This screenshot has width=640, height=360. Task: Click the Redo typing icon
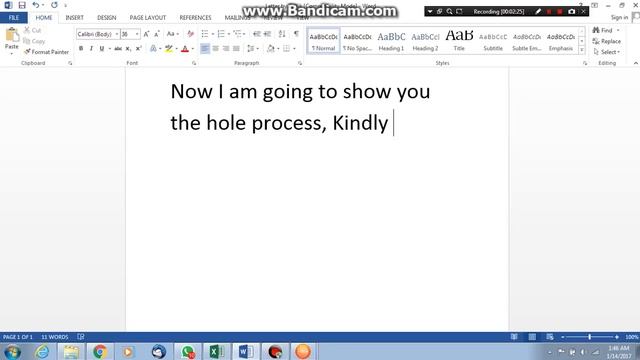click(54, 5)
